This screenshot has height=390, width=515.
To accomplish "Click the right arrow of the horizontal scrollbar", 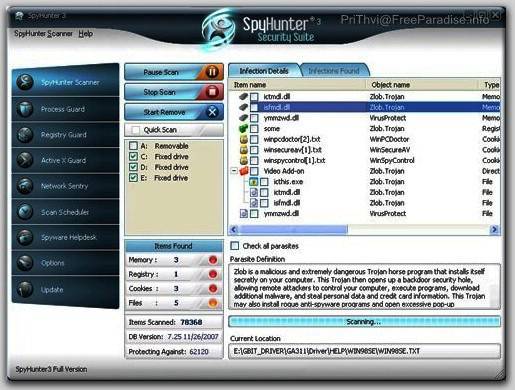I will click(494, 229).
